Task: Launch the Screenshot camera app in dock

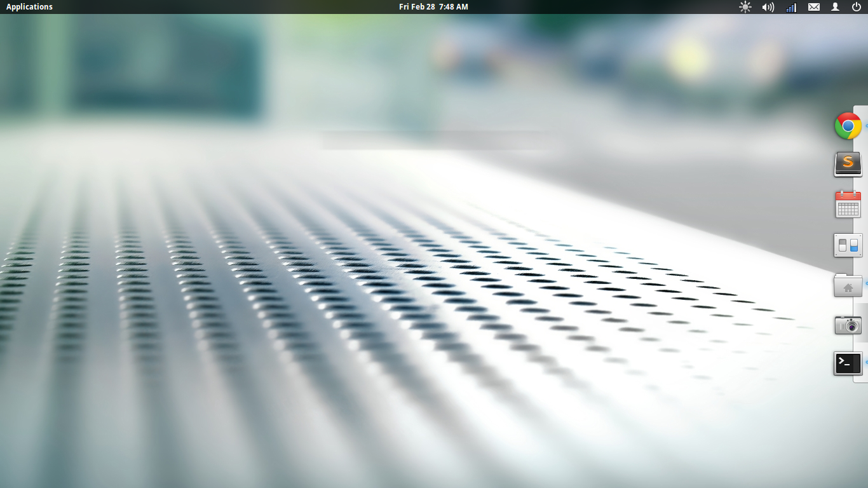Action: 848,325
